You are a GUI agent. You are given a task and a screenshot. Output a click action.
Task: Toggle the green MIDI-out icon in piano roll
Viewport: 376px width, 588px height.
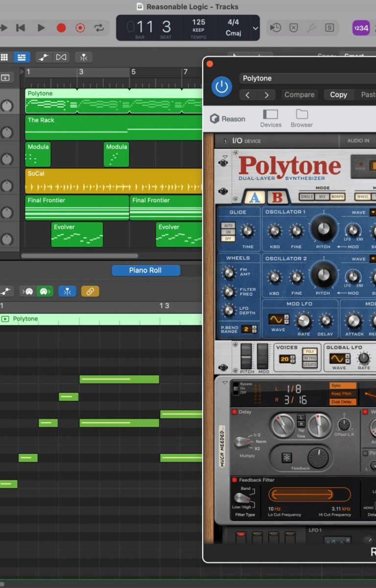[44, 291]
